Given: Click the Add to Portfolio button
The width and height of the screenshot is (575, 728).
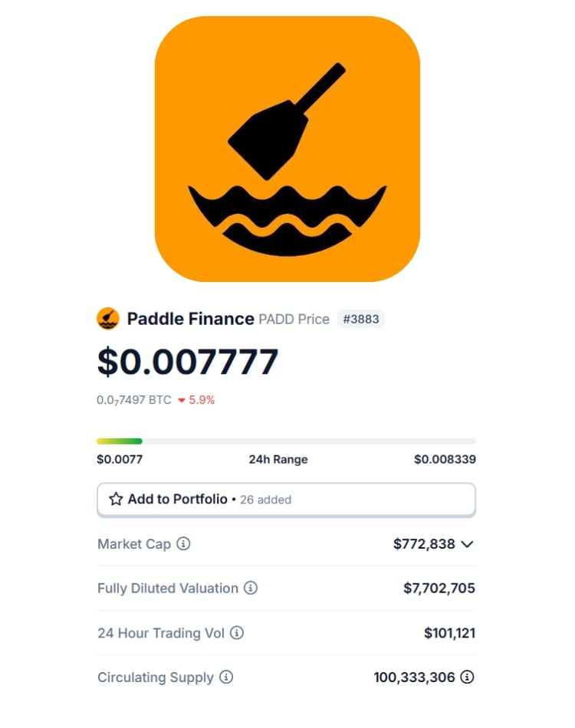Looking at the screenshot, I should coord(286,500).
